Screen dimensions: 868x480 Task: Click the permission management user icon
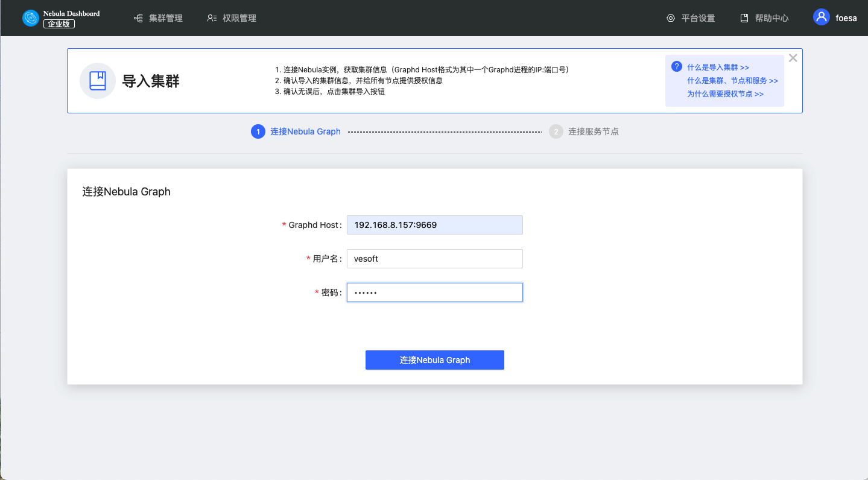[212, 18]
